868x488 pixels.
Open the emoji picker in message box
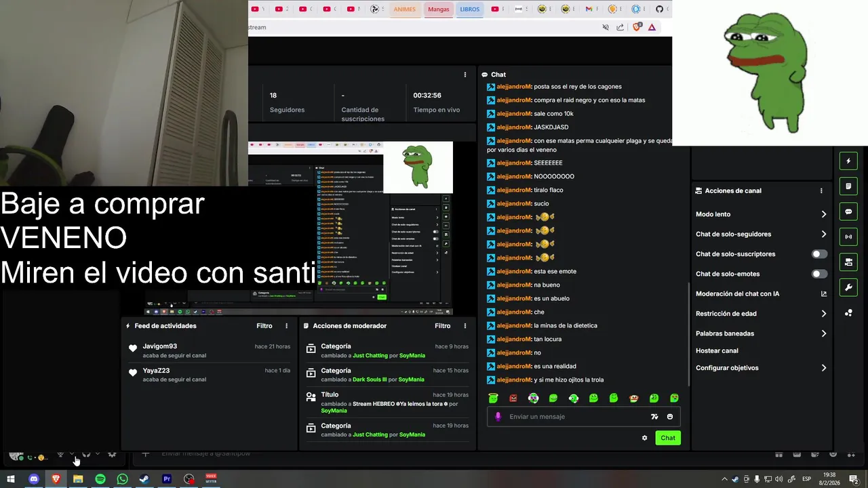670,417
